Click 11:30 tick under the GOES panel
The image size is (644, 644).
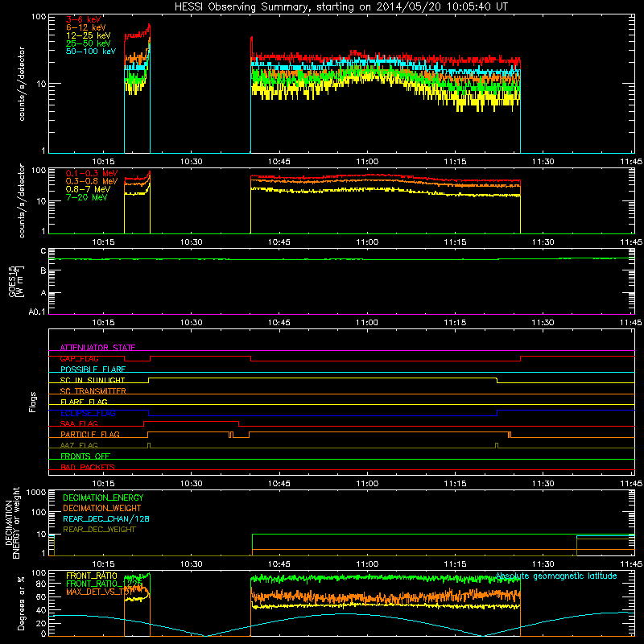tap(543, 323)
